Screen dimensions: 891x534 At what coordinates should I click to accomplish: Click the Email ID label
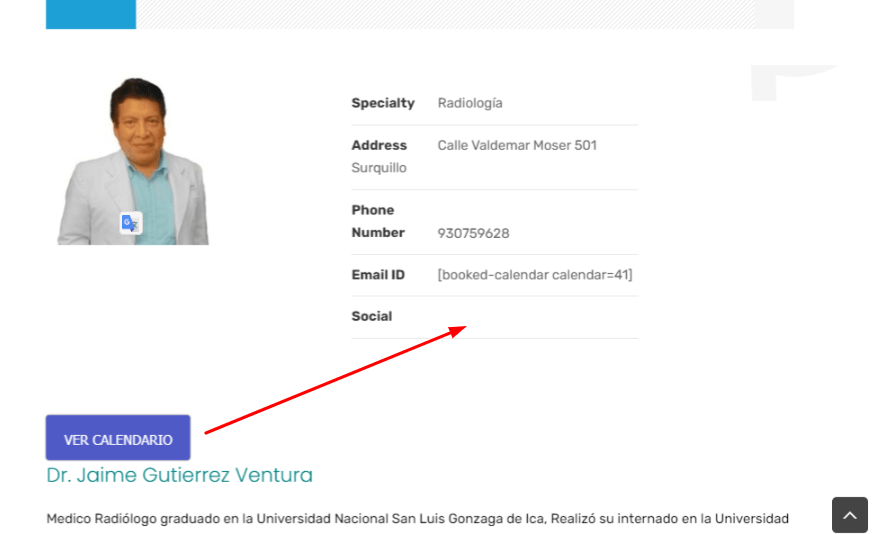378,275
